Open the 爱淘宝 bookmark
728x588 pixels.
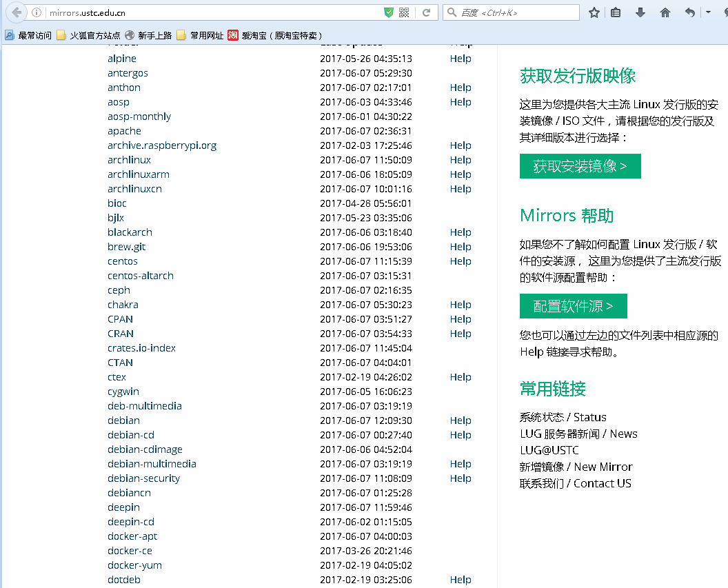click(275, 35)
